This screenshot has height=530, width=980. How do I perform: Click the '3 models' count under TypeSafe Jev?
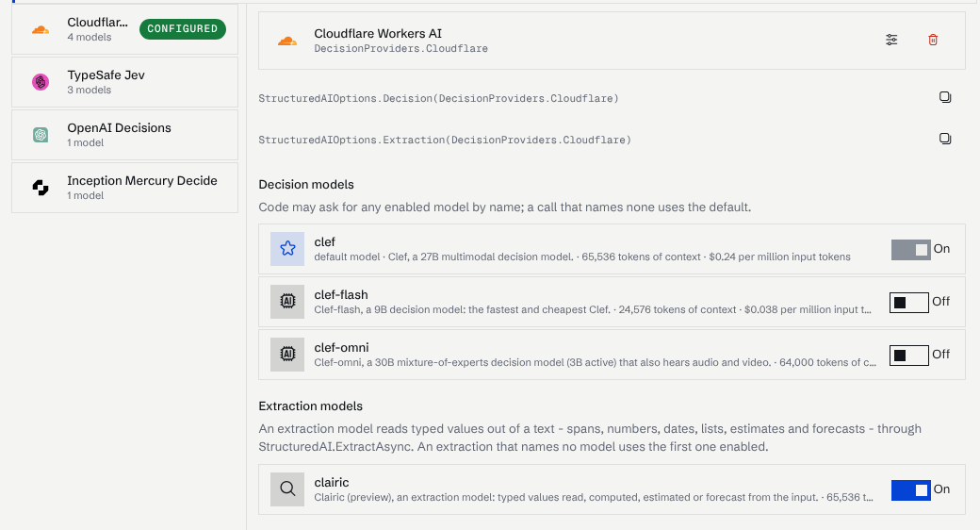(x=90, y=91)
